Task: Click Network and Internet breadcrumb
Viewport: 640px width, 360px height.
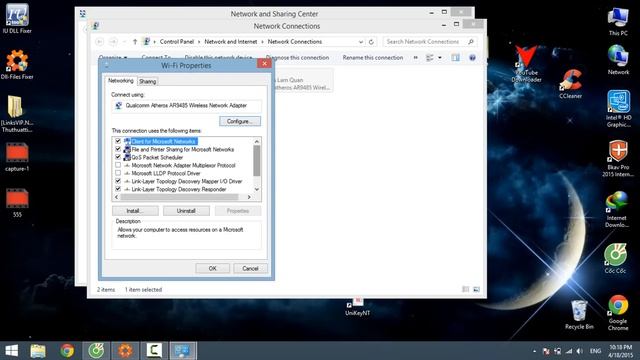Action: point(231,42)
